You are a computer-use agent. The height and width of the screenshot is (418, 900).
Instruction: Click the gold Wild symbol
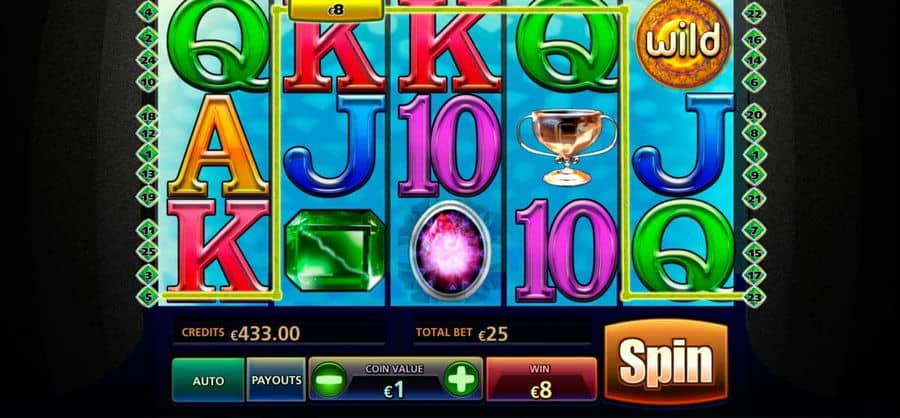682,43
